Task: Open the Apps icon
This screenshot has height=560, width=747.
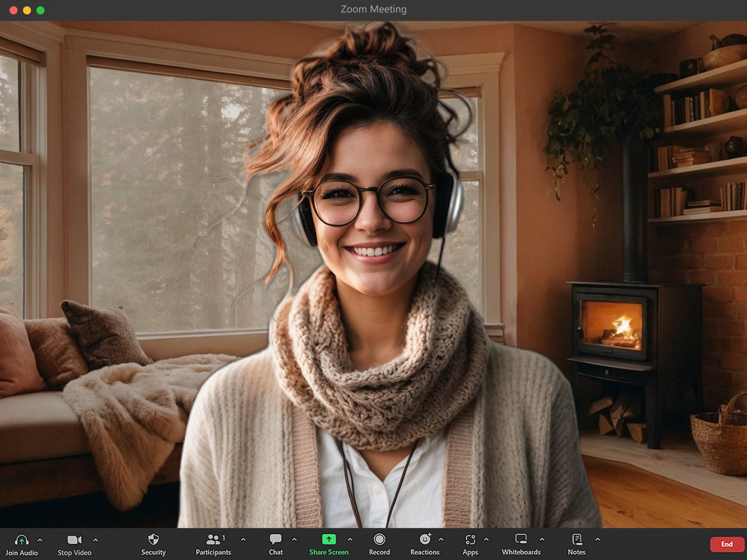Action: pos(470,539)
